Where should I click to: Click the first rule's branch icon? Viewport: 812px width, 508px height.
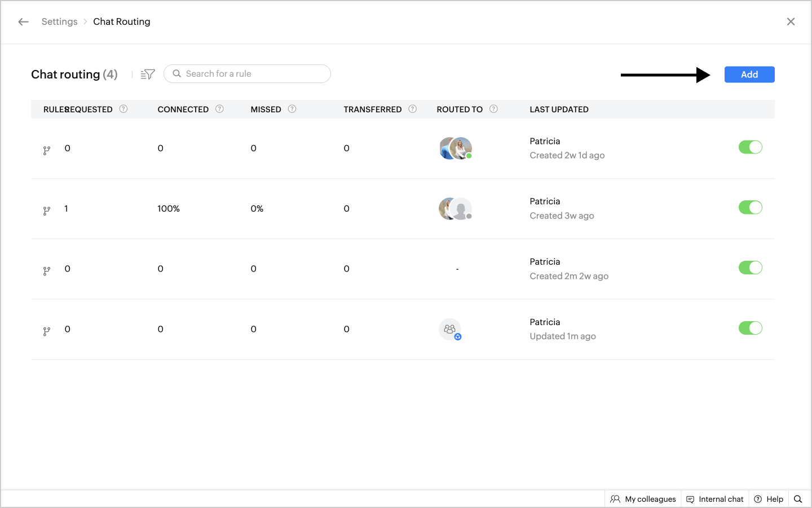pos(47,151)
